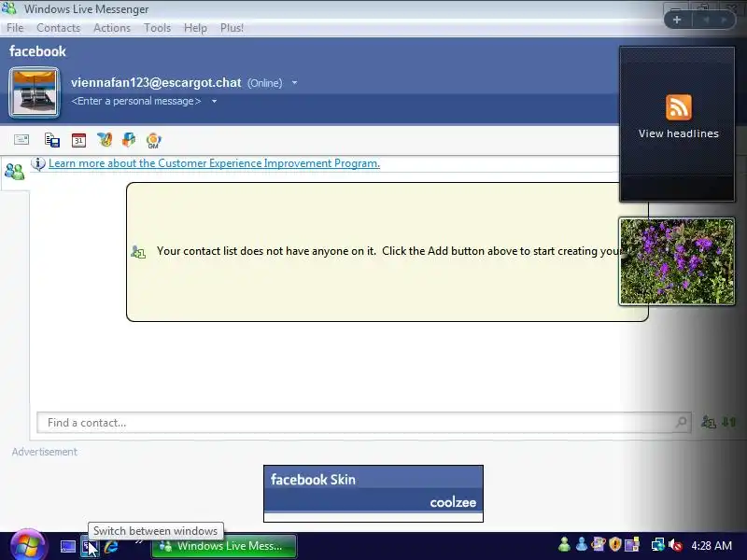The height and width of the screenshot is (560, 747).
Task: Launch Internet Explorer from quick launch
Action: [110, 546]
